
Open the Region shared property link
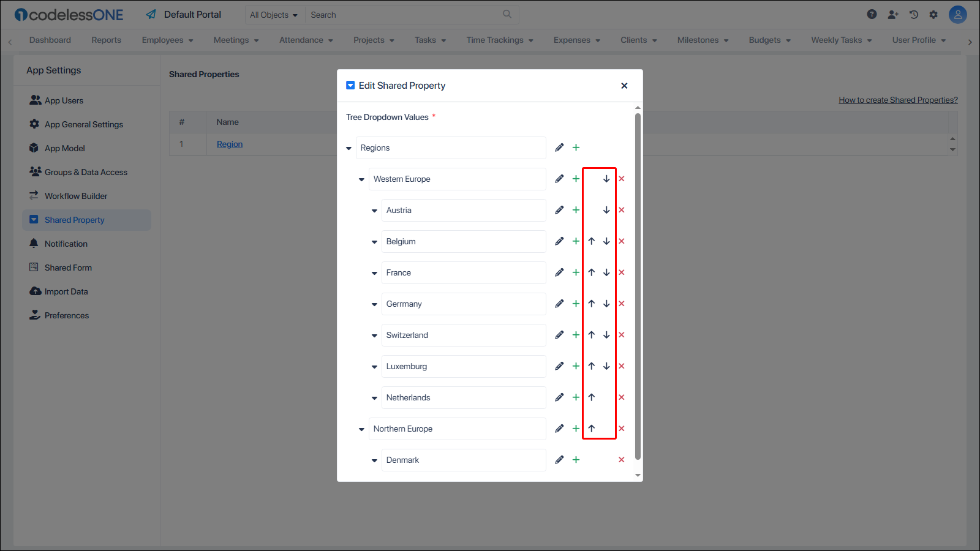click(x=230, y=144)
